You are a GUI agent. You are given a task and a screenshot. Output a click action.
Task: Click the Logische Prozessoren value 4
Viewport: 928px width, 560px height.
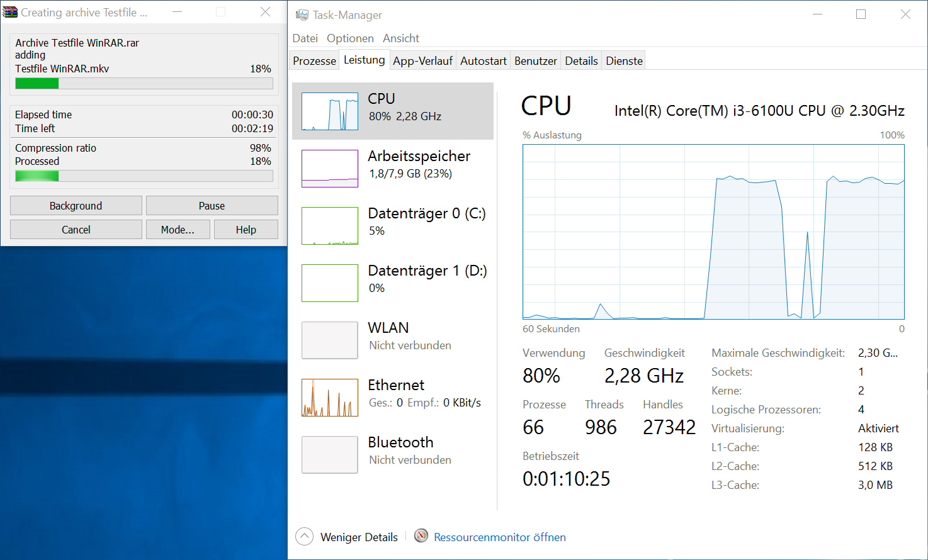pos(861,410)
